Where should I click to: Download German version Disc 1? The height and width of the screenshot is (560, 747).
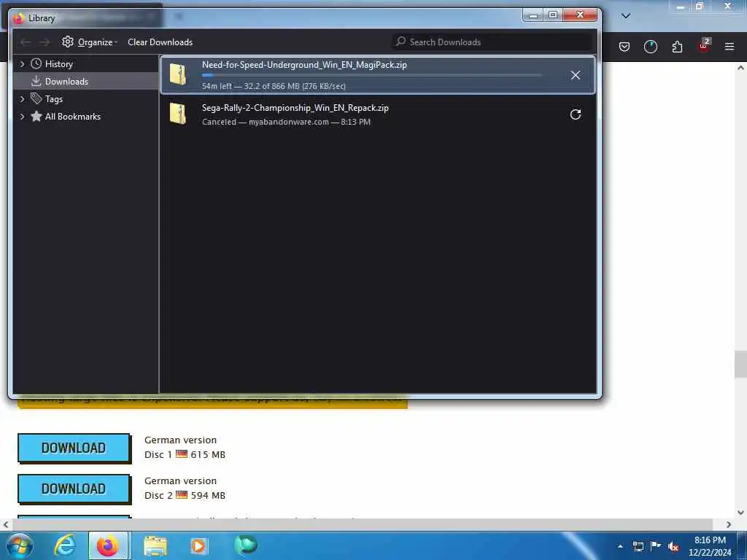74,448
